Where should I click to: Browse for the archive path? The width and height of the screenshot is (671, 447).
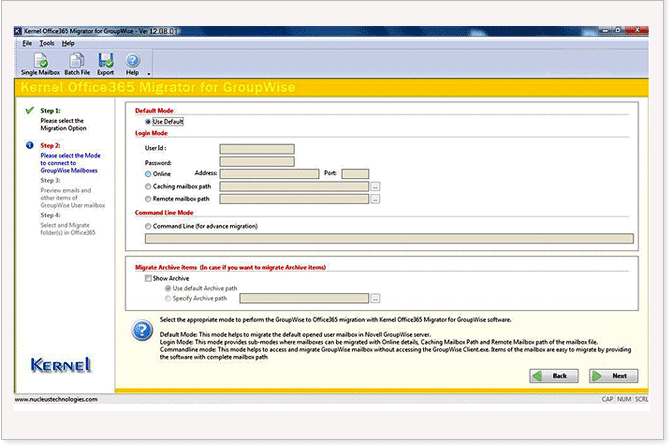[375, 299]
